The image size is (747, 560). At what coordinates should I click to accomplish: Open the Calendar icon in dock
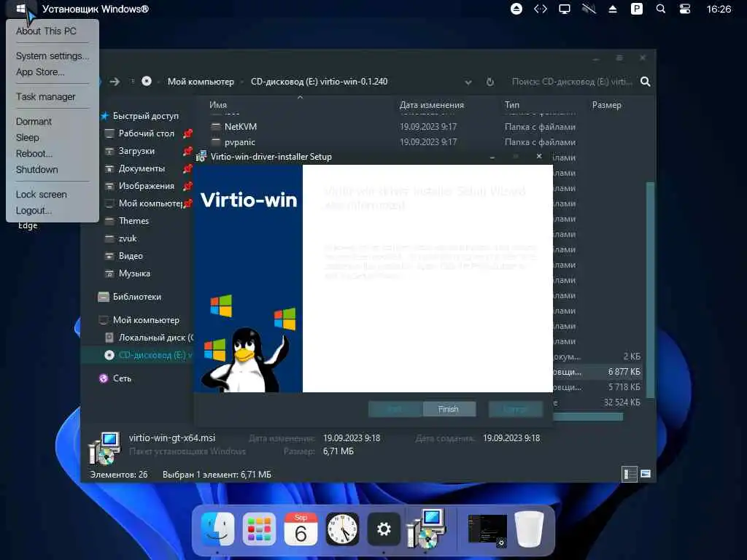pyautogui.click(x=301, y=529)
